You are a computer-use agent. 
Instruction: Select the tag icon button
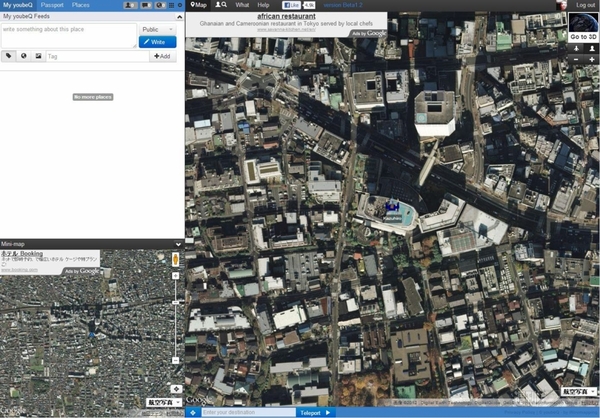pos(8,56)
